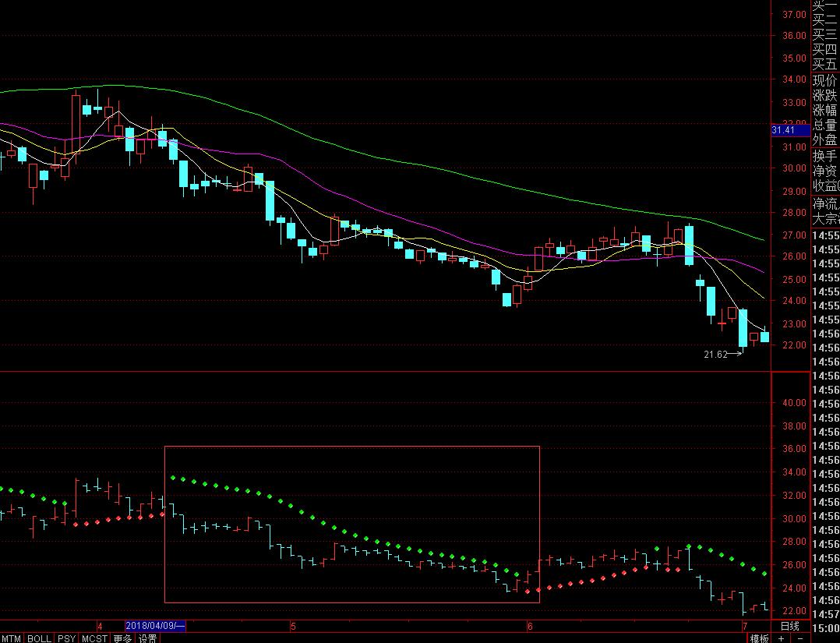Image resolution: width=840 pixels, height=643 pixels.
Task: Select the 现价 row in quote panel
Action: pos(824,80)
